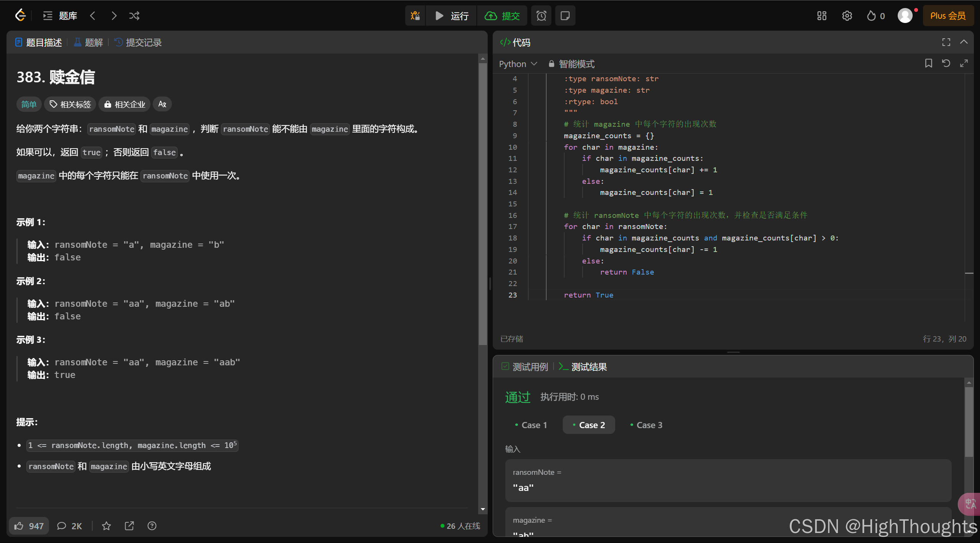
Task: Enter fullscreen for the code panel
Action: tap(946, 42)
